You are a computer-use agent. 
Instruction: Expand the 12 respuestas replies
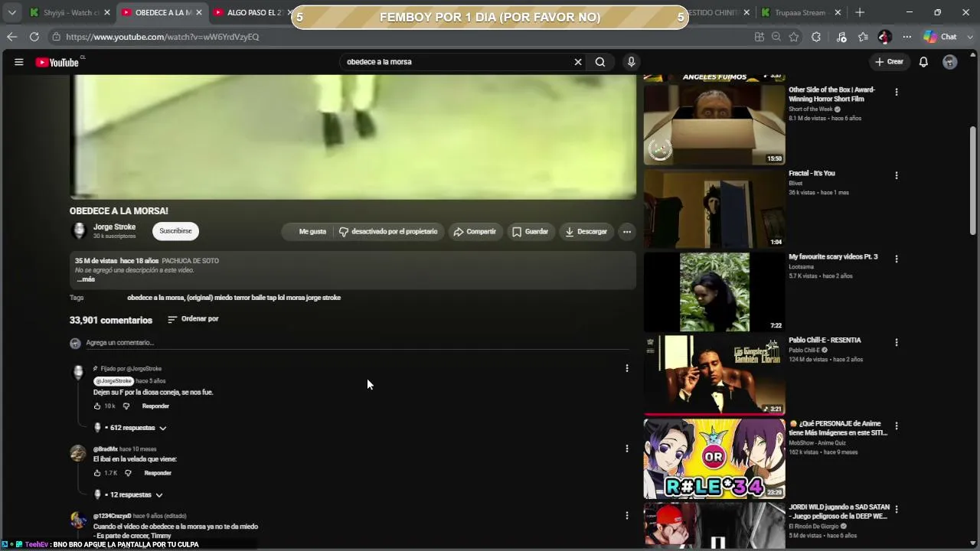point(129,494)
